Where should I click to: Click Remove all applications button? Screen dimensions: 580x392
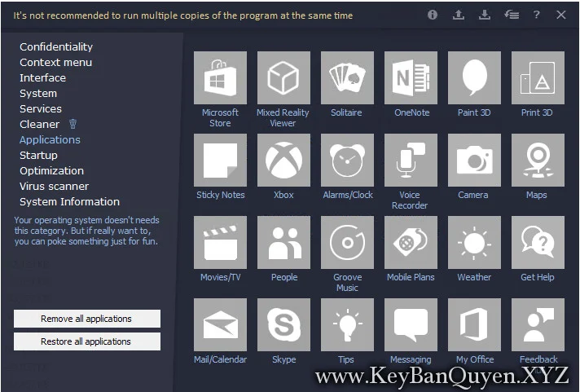coord(87,319)
